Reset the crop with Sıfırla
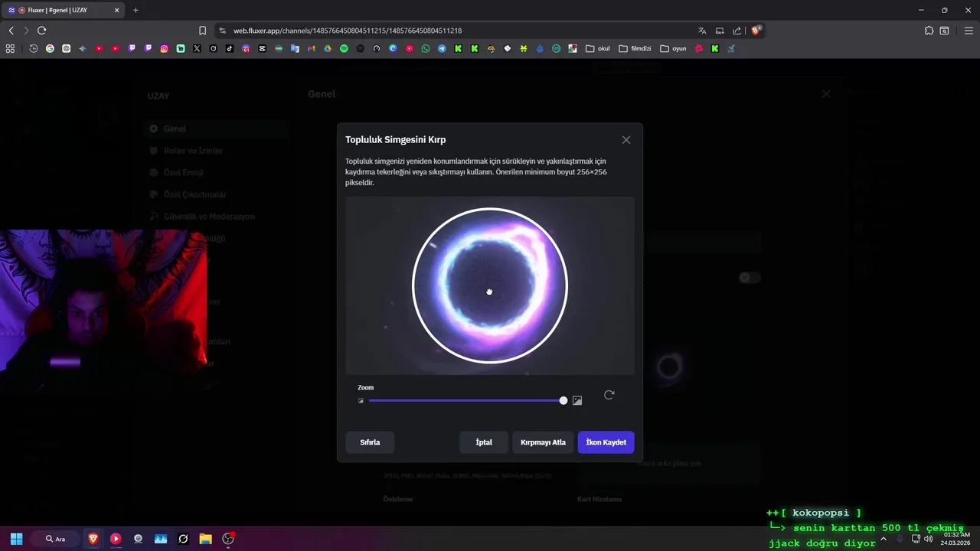 pos(370,442)
